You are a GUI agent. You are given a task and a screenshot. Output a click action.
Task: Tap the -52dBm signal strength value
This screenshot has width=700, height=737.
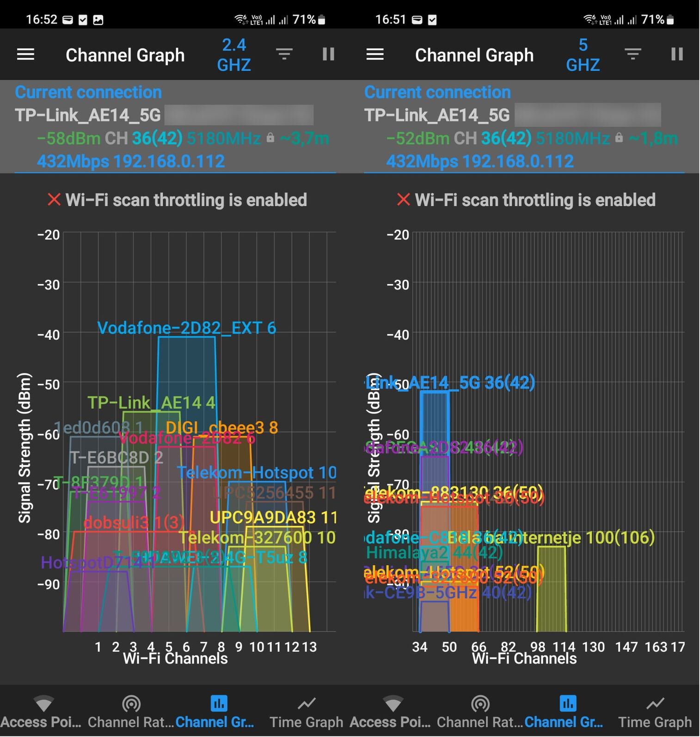coord(418,138)
